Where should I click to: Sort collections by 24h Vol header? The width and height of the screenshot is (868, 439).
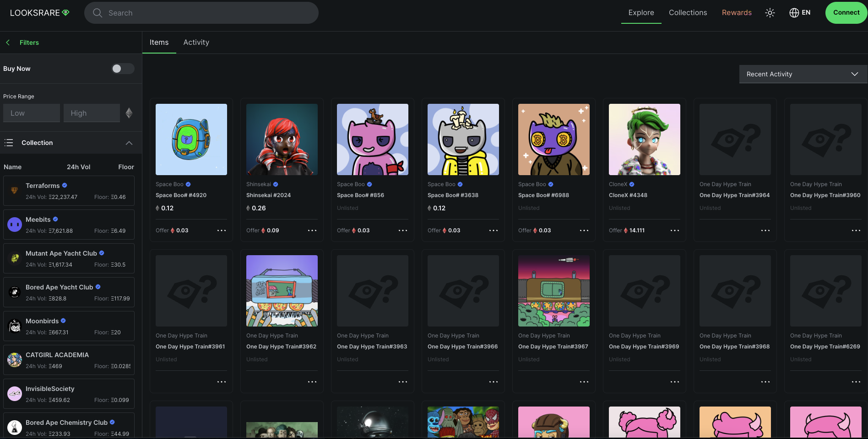click(79, 167)
